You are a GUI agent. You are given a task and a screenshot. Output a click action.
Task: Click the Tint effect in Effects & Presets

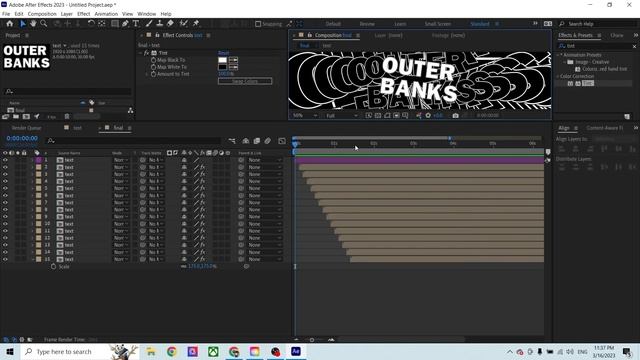pyautogui.click(x=588, y=83)
